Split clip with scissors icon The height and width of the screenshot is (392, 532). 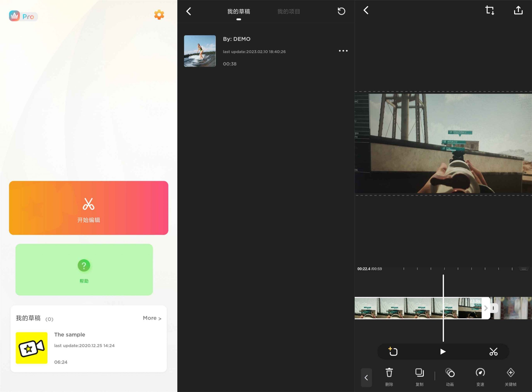click(493, 351)
